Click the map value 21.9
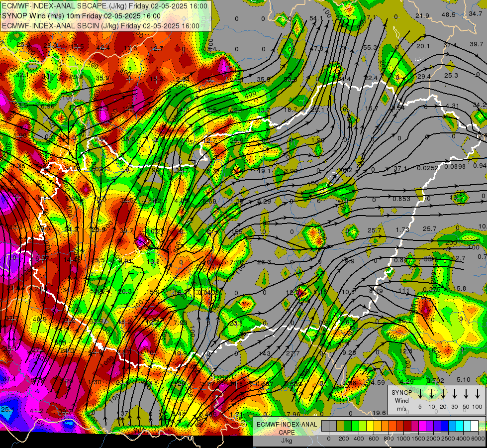 [x=422, y=15]
